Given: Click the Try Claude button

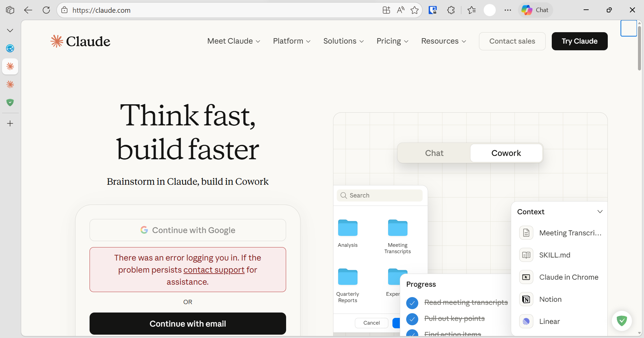Looking at the screenshot, I should pyautogui.click(x=579, y=41).
